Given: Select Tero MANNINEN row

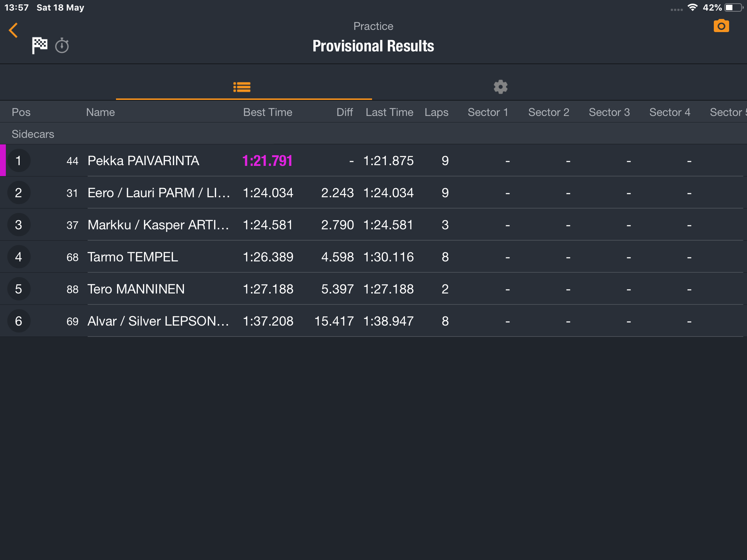Looking at the screenshot, I should pyautogui.click(x=373, y=289).
